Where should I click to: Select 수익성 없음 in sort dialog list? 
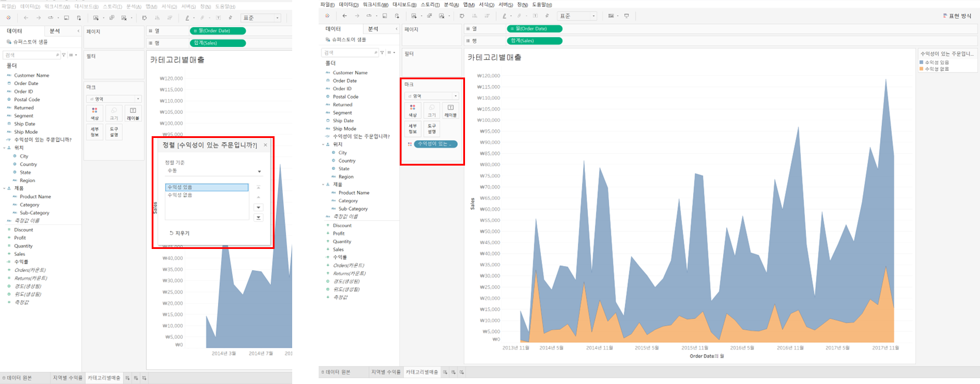click(x=207, y=195)
